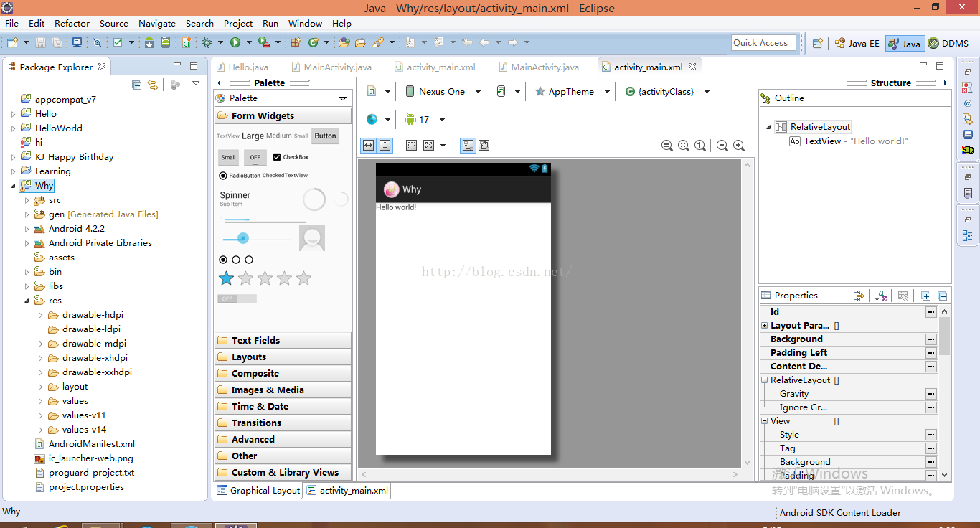Open the Android API 17 version dropdown

(x=424, y=119)
